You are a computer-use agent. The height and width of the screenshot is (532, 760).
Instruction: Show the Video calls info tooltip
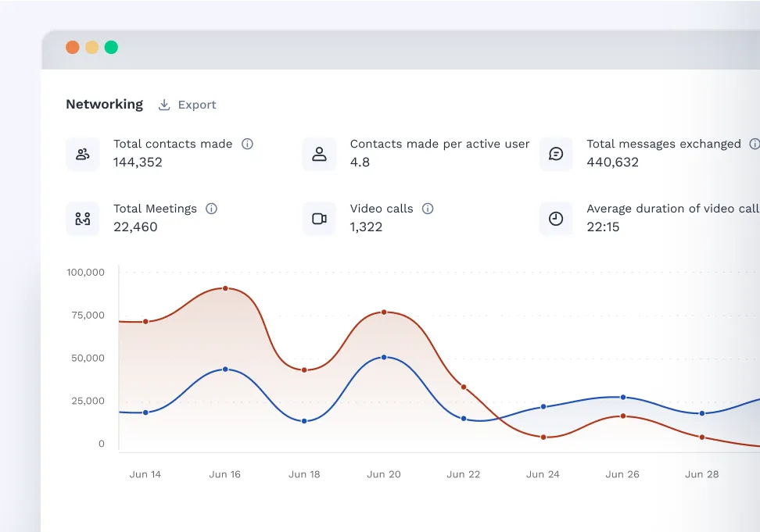[x=427, y=209]
